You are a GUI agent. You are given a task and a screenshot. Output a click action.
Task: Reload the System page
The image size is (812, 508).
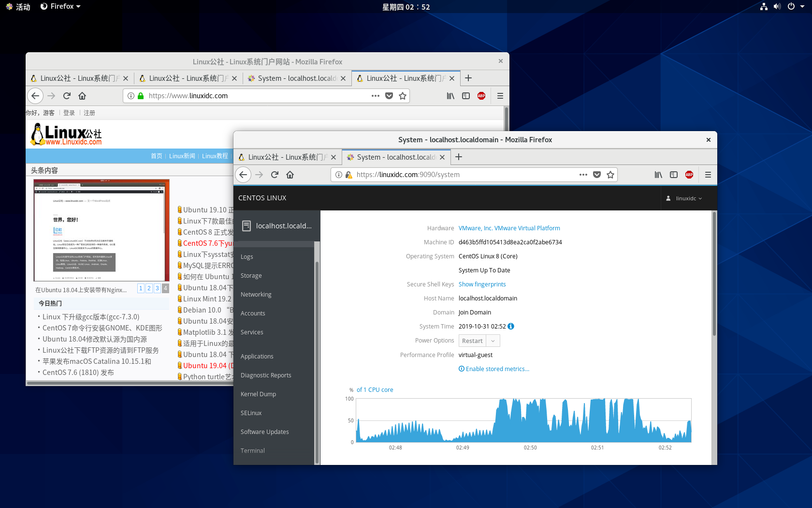click(274, 175)
